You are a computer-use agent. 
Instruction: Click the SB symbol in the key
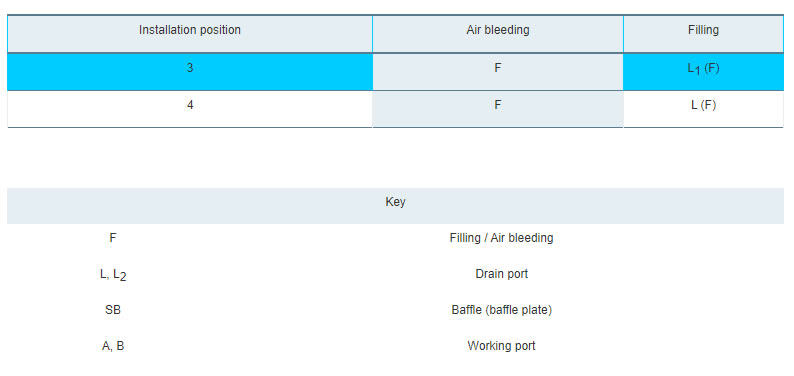(x=113, y=310)
